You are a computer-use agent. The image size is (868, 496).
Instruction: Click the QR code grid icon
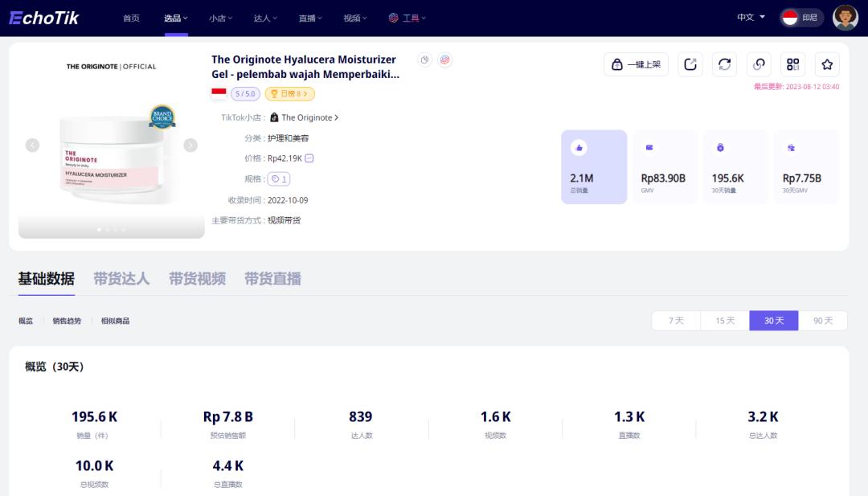coord(792,64)
